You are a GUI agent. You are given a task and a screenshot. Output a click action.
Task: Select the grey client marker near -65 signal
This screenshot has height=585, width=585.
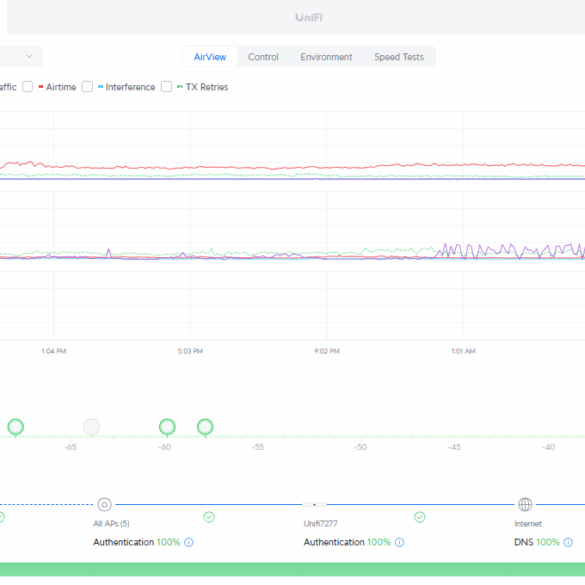(91, 427)
